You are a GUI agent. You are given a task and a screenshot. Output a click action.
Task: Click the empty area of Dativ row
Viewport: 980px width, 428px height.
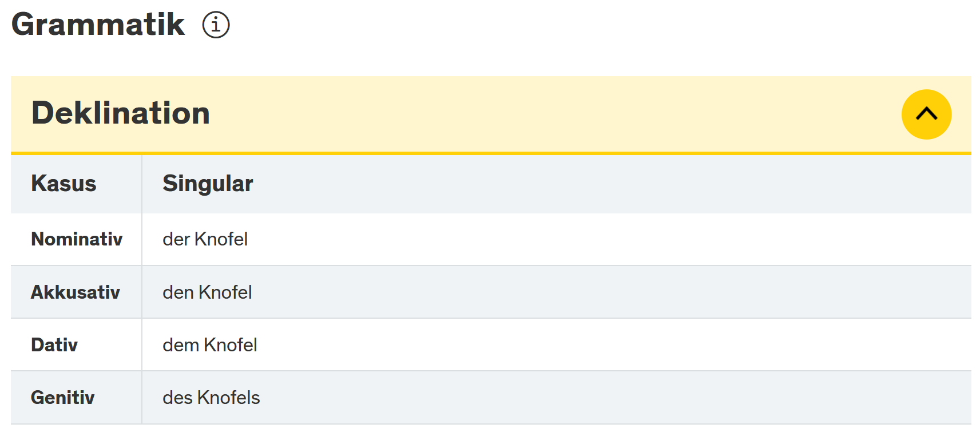(x=614, y=345)
